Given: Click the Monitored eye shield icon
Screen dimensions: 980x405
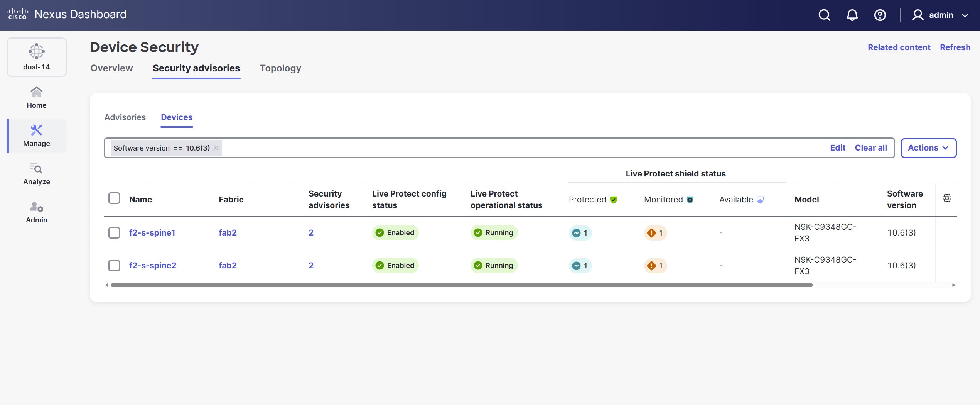Looking at the screenshot, I should click(x=690, y=200).
